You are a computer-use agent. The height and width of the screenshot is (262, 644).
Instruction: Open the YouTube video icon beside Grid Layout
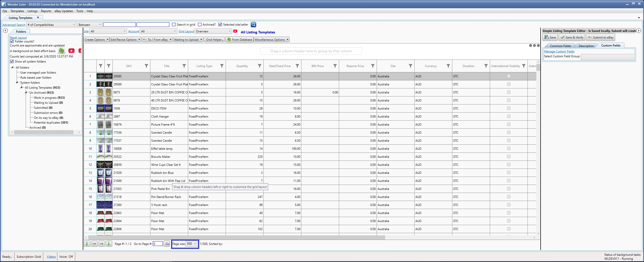tap(235, 31)
